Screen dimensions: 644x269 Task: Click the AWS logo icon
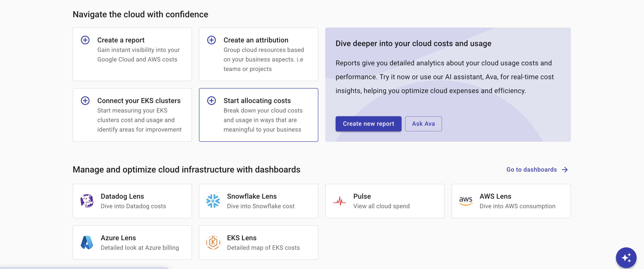click(x=466, y=201)
